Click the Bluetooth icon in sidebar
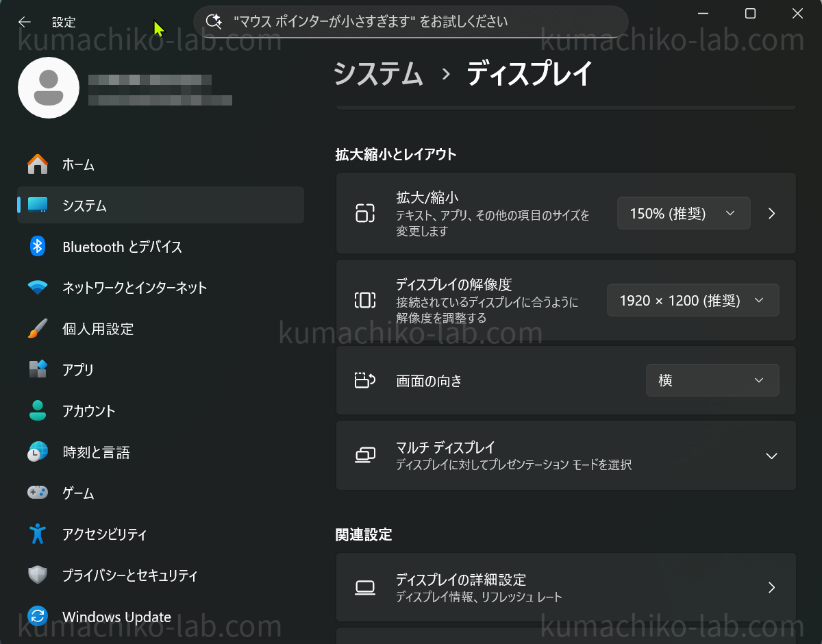 (x=38, y=247)
